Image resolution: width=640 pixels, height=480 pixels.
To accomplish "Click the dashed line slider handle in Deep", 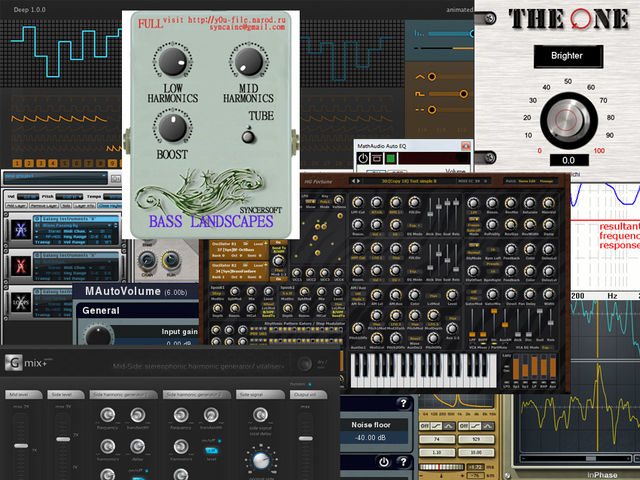I will coord(432,110).
